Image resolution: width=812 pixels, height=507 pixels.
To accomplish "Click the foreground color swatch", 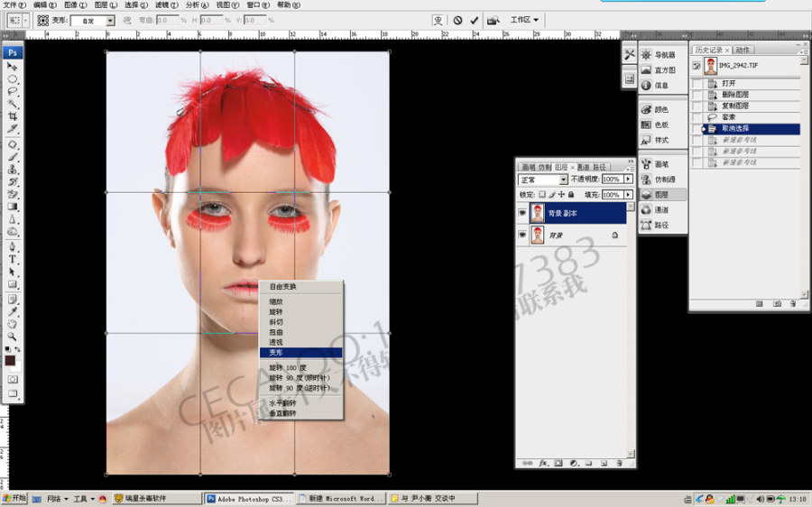I will [10, 361].
